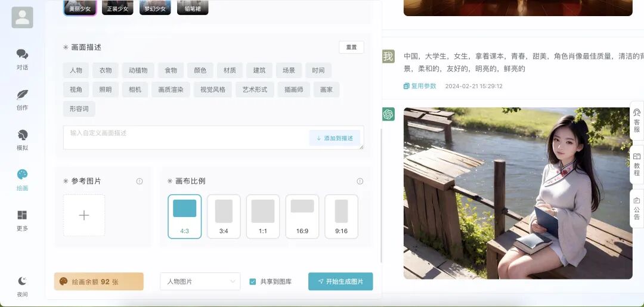Add a reference image with plus box

(84, 215)
